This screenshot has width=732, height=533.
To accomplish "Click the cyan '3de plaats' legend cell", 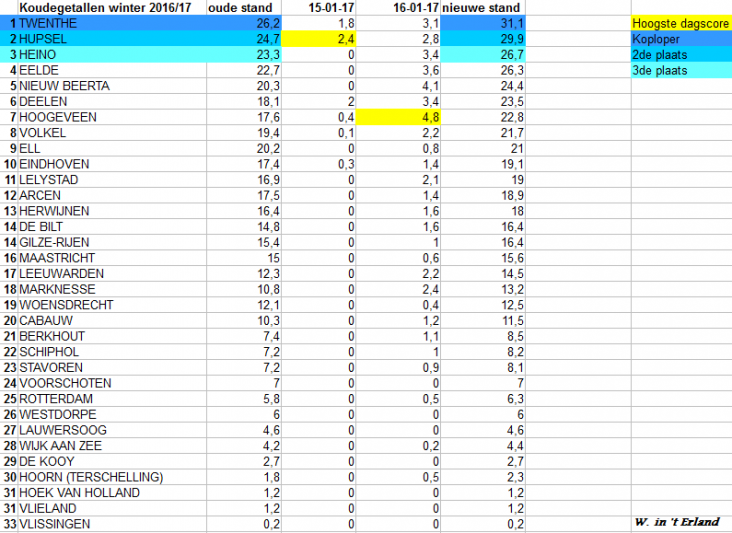I will [681, 70].
